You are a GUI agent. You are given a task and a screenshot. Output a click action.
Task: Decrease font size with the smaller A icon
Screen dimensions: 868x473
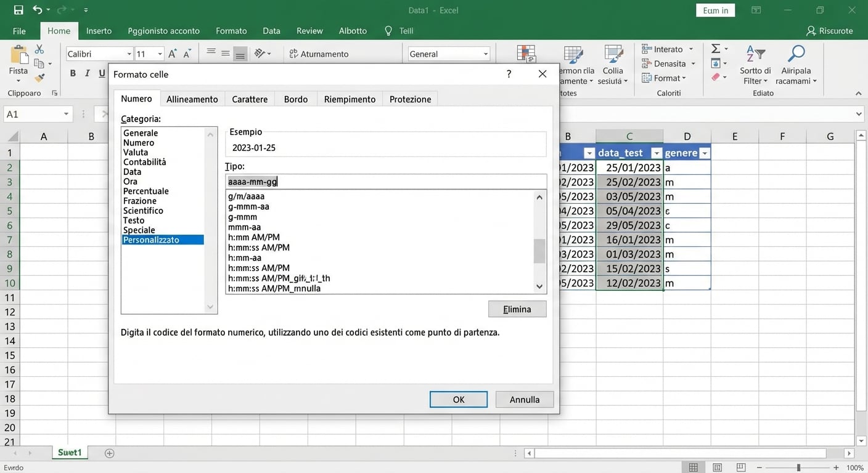187,54
